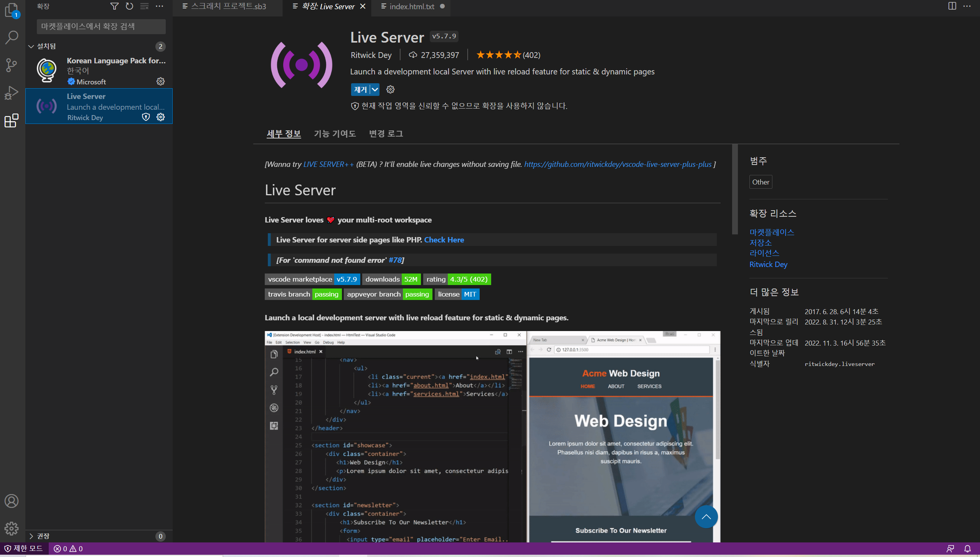Open the feedback icon in status bar
Screen dimensions: 980x557
950,549
